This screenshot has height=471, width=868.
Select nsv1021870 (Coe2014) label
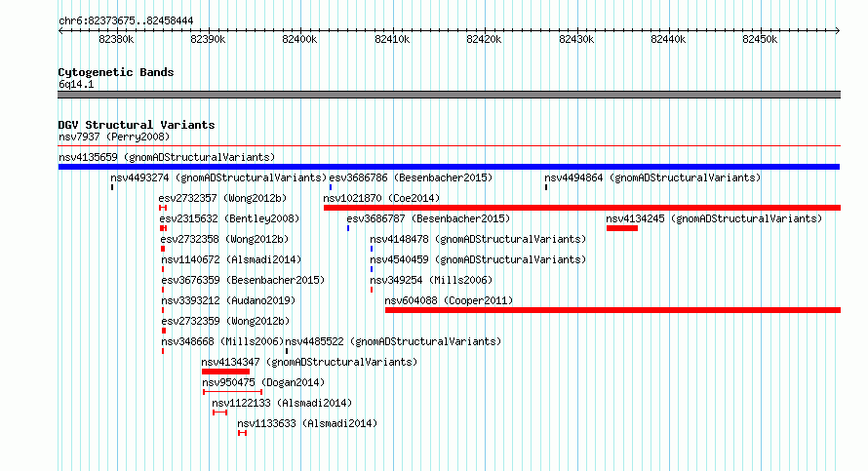pos(381,198)
